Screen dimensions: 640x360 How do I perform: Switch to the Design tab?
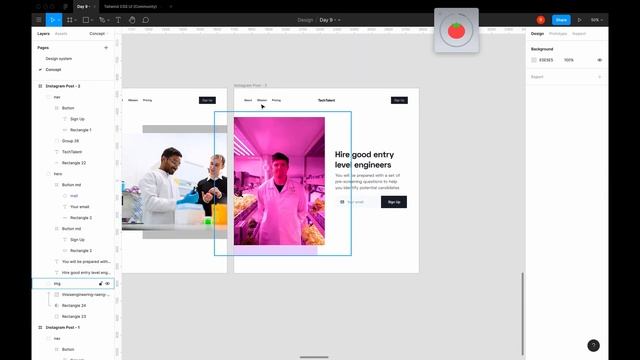click(x=537, y=33)
